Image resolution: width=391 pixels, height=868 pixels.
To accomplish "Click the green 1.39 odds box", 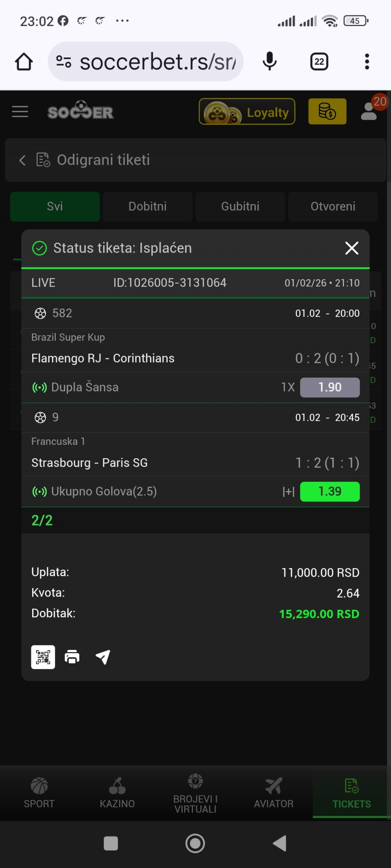I will 330,492.
